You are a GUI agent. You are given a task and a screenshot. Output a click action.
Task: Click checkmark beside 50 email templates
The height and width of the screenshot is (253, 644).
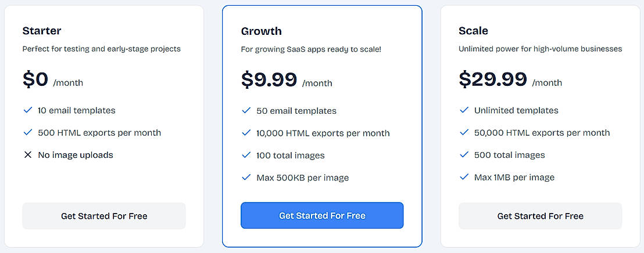246,110
